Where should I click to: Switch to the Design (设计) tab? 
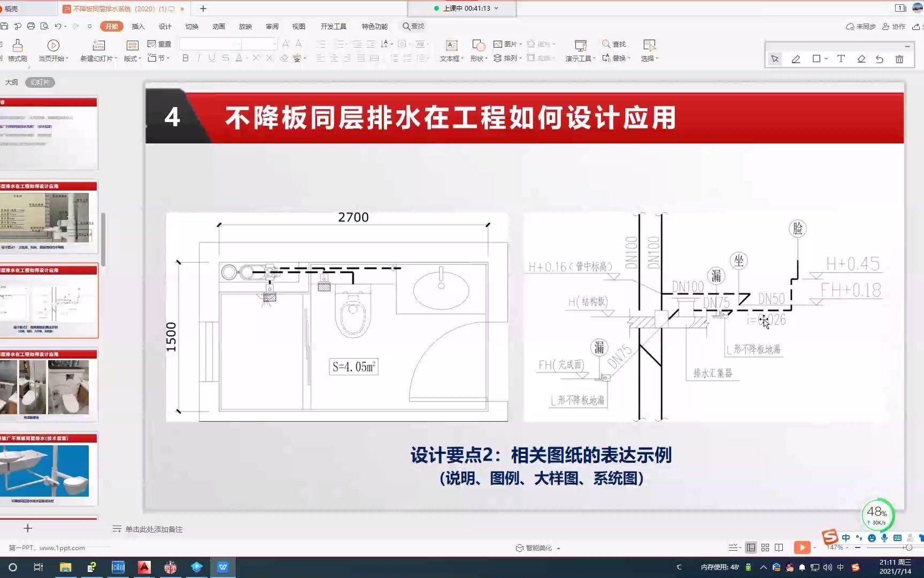tap(165, 26)
